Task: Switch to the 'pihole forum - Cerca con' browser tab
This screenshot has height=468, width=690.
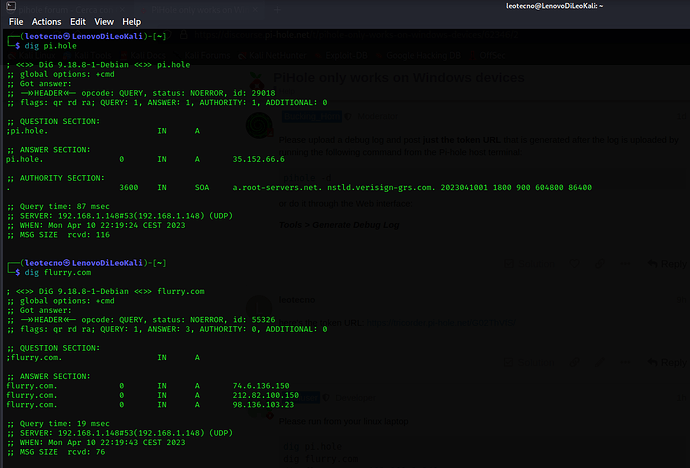Action: point(66,9)
